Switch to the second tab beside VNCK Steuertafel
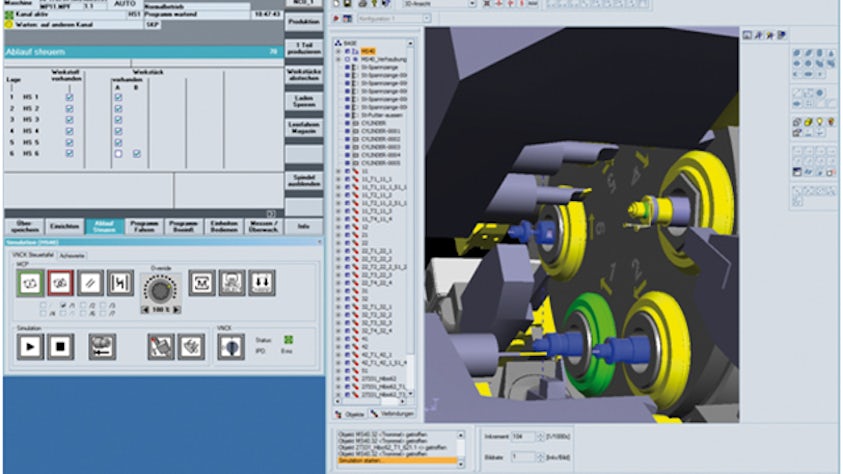 [72, 255]
